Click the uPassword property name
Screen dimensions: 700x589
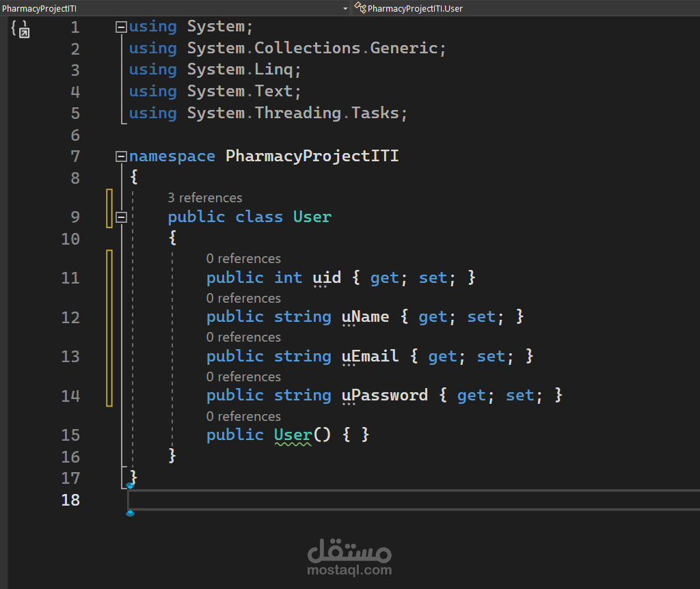(x=385, y=396)
